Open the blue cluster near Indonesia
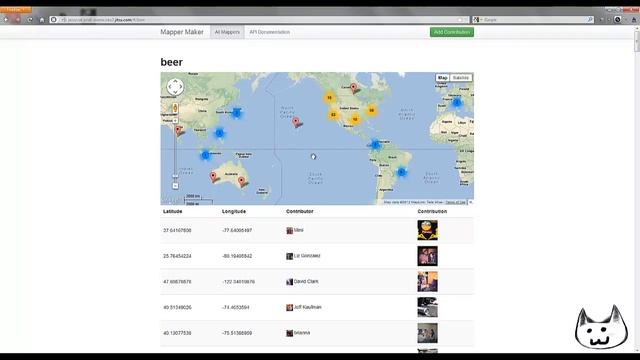Viewport: 640px width, 360px height. coord(205,155)
